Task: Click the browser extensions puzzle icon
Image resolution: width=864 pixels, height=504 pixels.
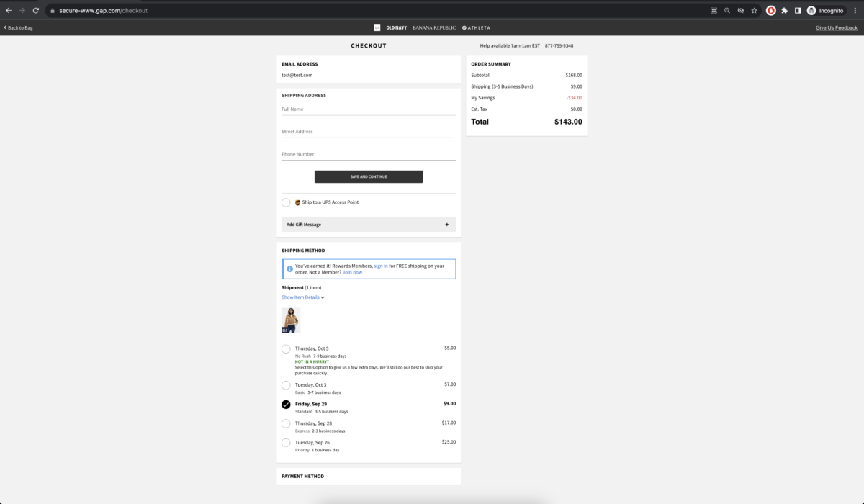Action: point(784,11)
